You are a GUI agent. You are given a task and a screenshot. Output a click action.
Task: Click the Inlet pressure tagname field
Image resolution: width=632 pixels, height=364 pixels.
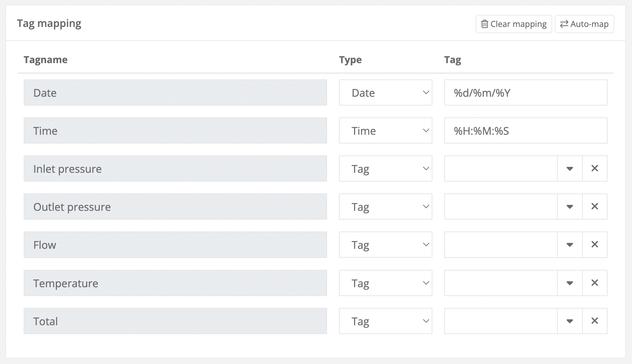[x=175, y=168]
